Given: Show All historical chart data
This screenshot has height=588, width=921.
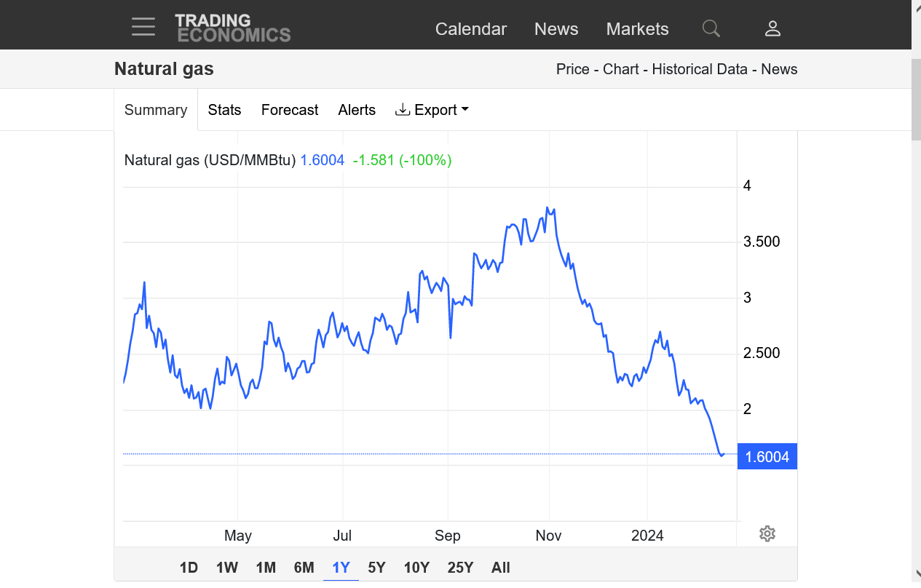Looking at the screenshot, I should (x=501, y=568).
